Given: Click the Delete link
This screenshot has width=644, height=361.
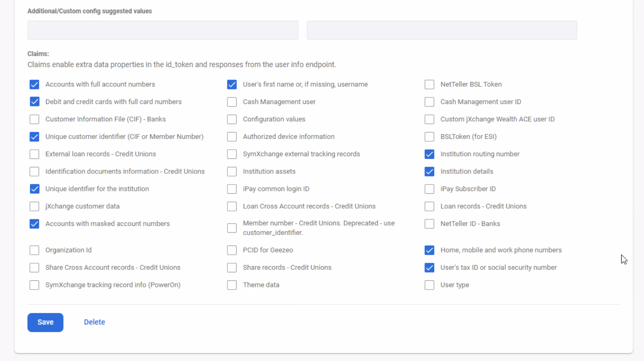Looking at the screenshot, I should pyautogui.click(x=94, y=322).
